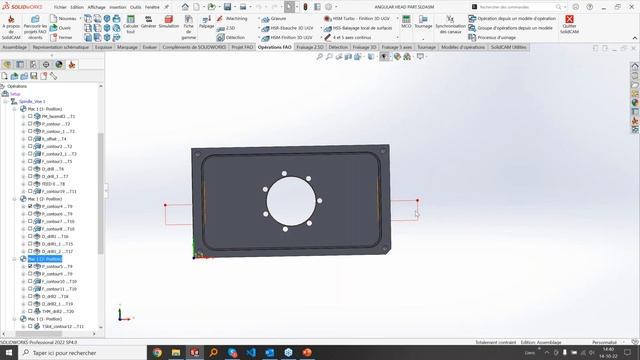Open the Outils menu
This screenshot has width=640, height=360.
click(x=136, y=7)
